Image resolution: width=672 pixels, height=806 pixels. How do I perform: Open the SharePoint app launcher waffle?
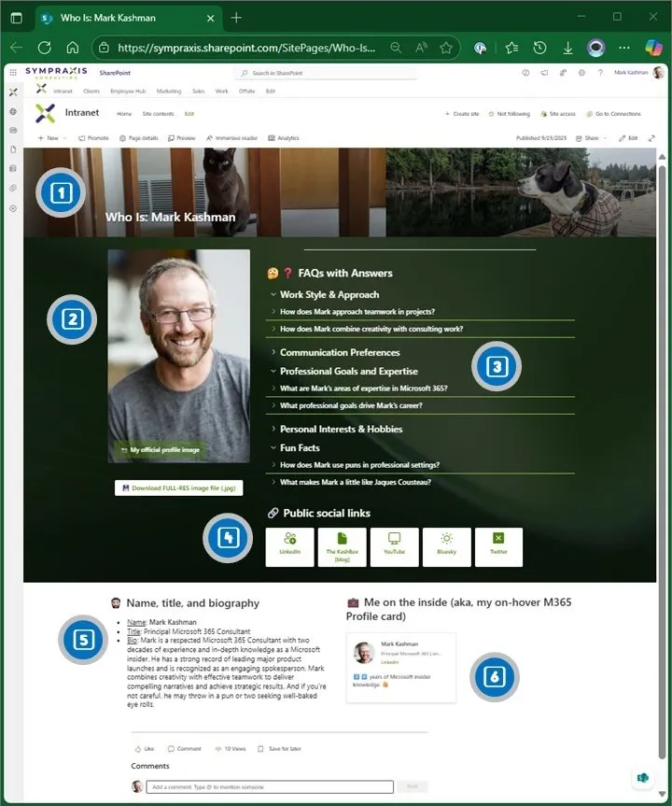pos(13,72)
